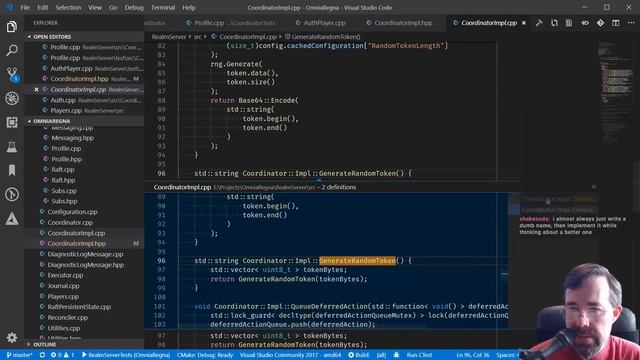Open the CMake triangle view in activity bar
640x360 pixels.
tap(12, 219)
